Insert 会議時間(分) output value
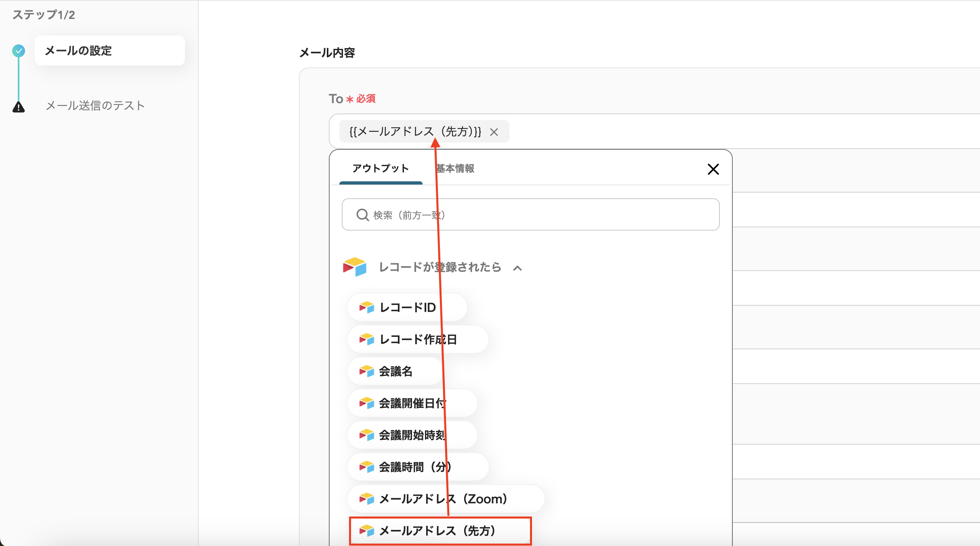This screenshot has width=980, height=546. pos(417,467)
